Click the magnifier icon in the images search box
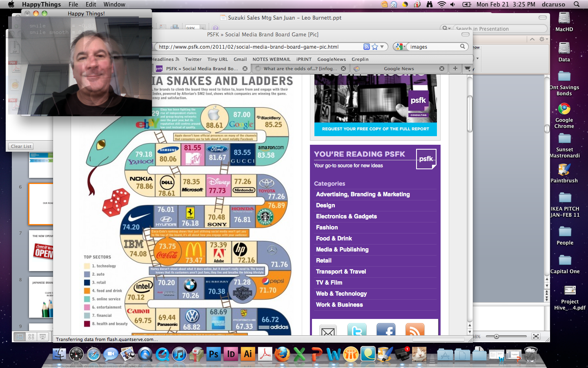Viewport: 588px width, 368px height. click(x=463, y=47)
